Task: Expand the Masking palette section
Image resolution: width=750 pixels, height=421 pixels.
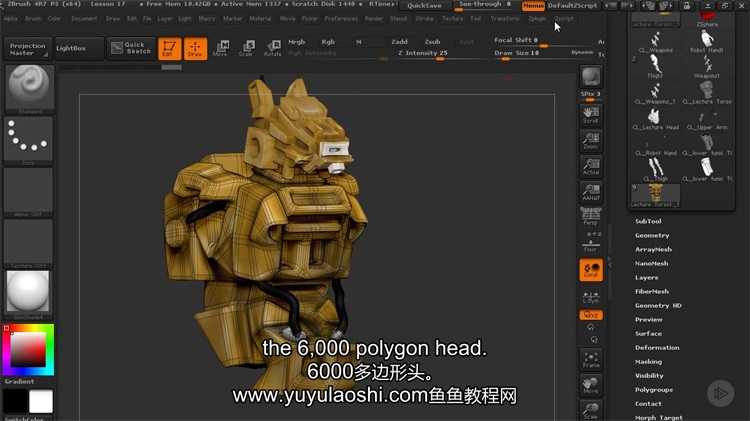Action: tap(649, 362)
